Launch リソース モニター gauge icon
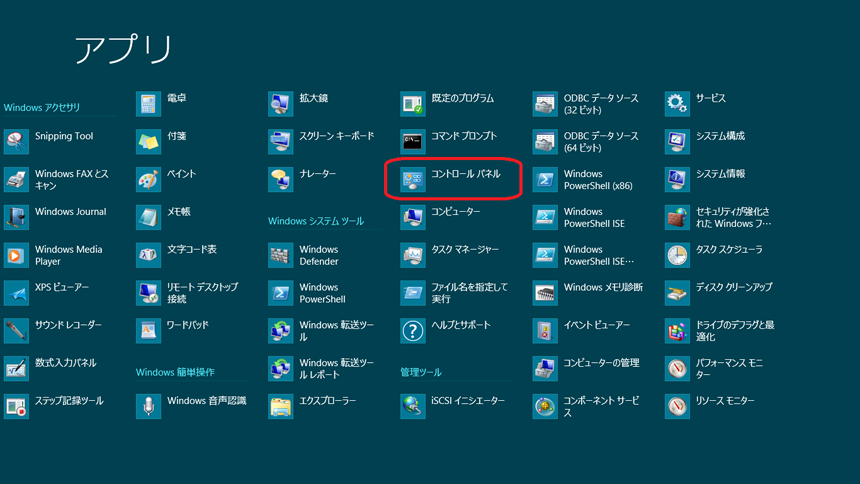The height and width of the screenshot is (484, 860). click(x=677, y=407)
